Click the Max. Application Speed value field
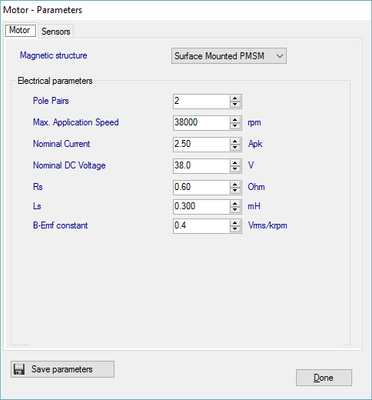The image size is (372, 400). pos(201,123)
